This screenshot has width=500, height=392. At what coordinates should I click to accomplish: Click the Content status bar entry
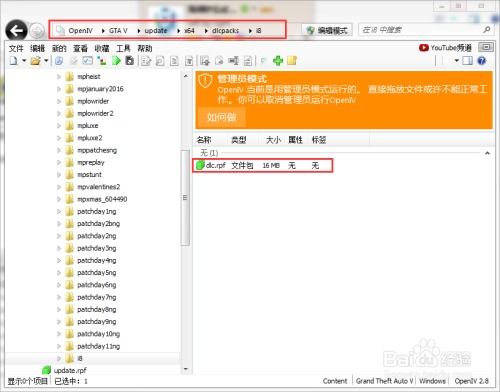(x=335, y=381)
